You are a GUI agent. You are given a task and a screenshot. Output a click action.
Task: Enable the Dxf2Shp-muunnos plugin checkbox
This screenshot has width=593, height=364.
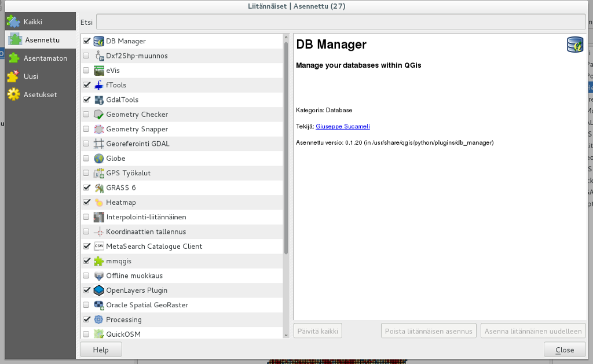coord(86,56)
